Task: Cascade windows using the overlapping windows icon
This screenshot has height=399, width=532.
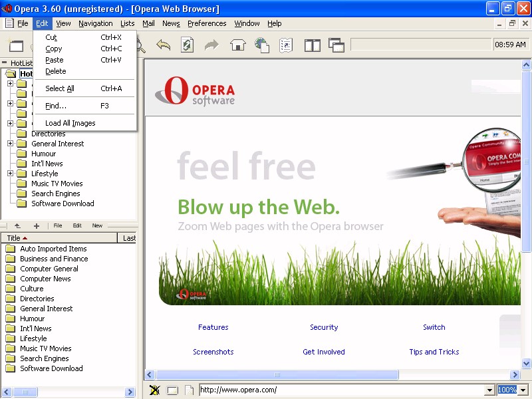Action: click(x=336, y=45)
